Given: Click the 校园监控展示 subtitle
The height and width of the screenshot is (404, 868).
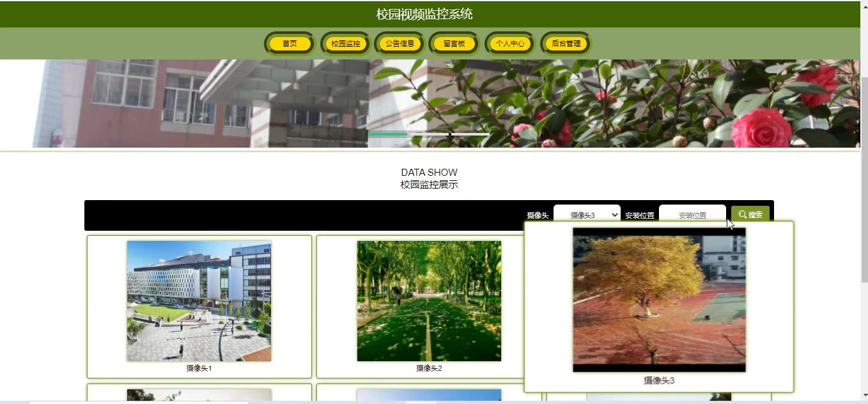Looking at the screenshot, I should pos(429,185).
